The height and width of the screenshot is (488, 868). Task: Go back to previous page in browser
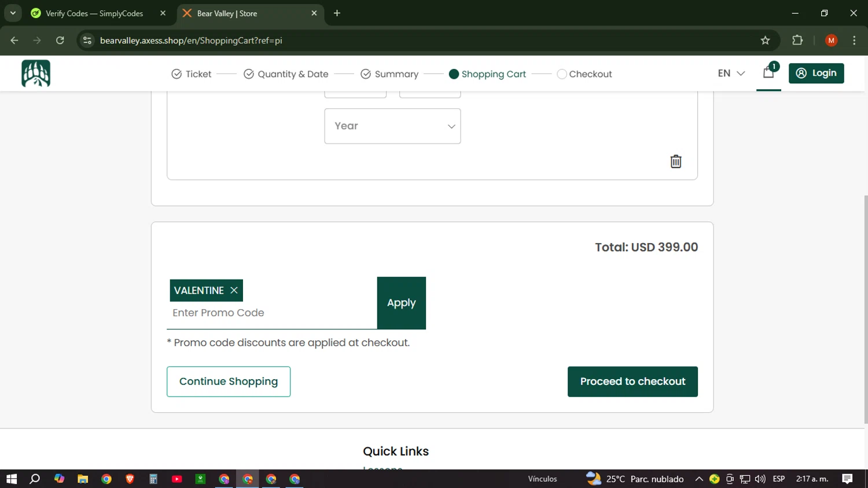click(x=14, y=41)
